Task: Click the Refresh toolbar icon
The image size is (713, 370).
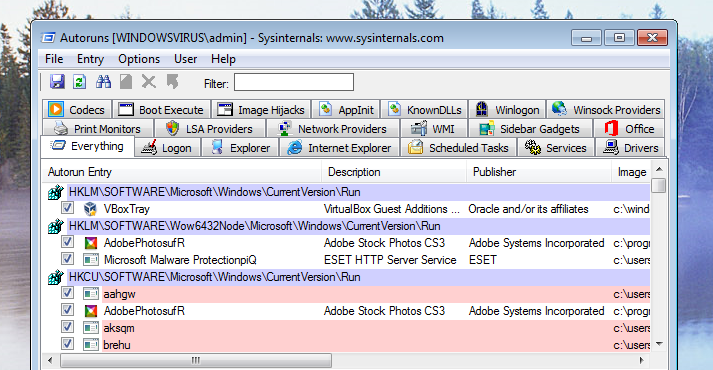Action: tap(80, 82)
